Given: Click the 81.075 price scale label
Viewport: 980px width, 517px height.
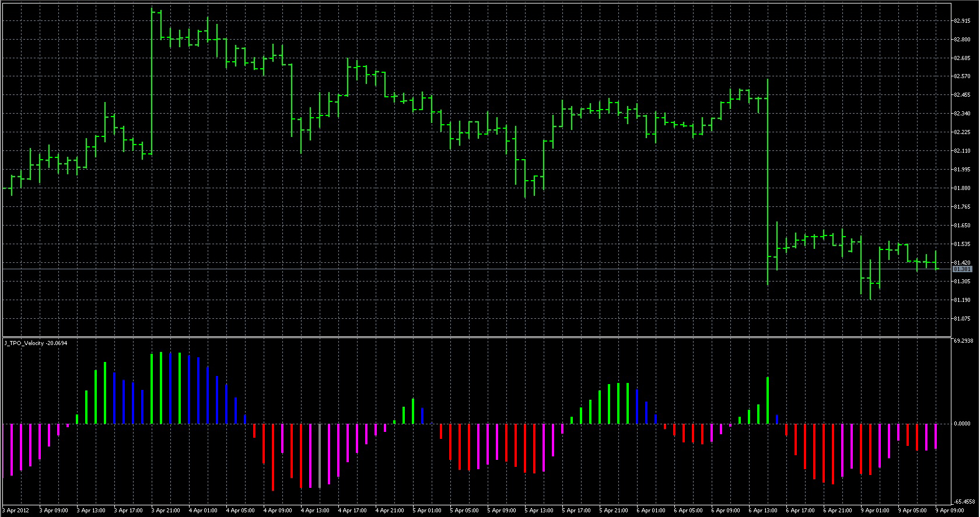Looking at the screenshot, I should [x=961, y=319].
